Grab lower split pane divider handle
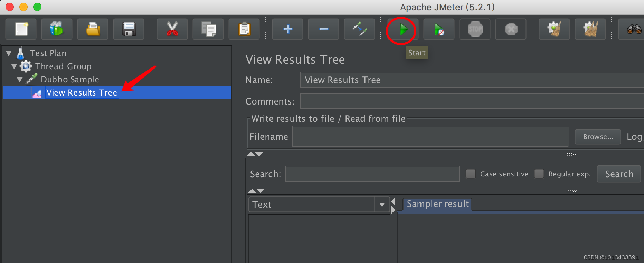The image size is (644, 263). coord(571,191)
